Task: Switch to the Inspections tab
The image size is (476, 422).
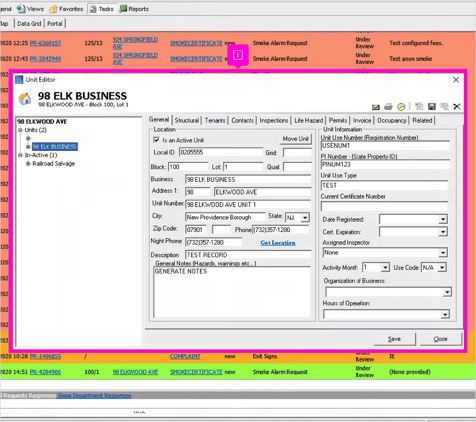Action: [x=274, y=120]
